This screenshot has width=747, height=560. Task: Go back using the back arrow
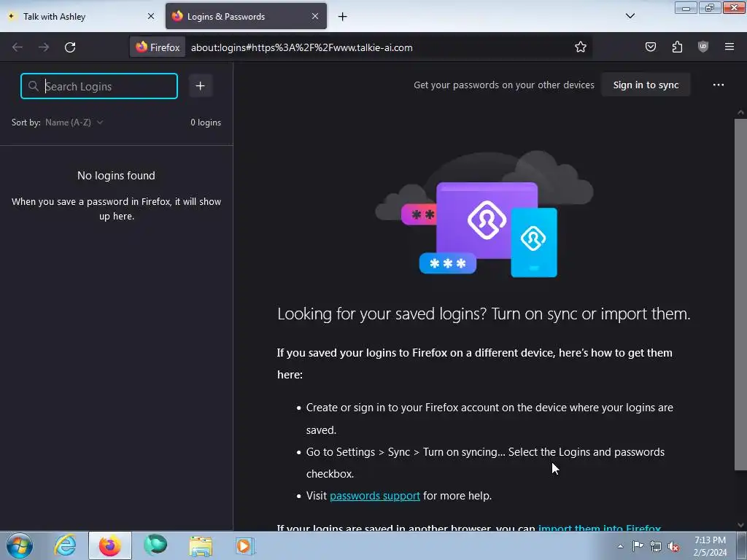point(18,47)
